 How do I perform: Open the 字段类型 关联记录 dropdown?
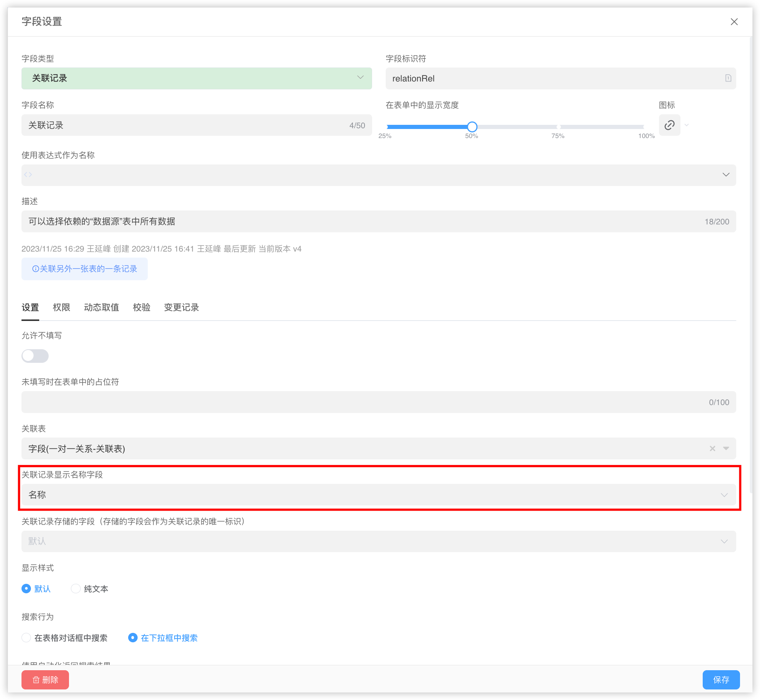(196, 78)
